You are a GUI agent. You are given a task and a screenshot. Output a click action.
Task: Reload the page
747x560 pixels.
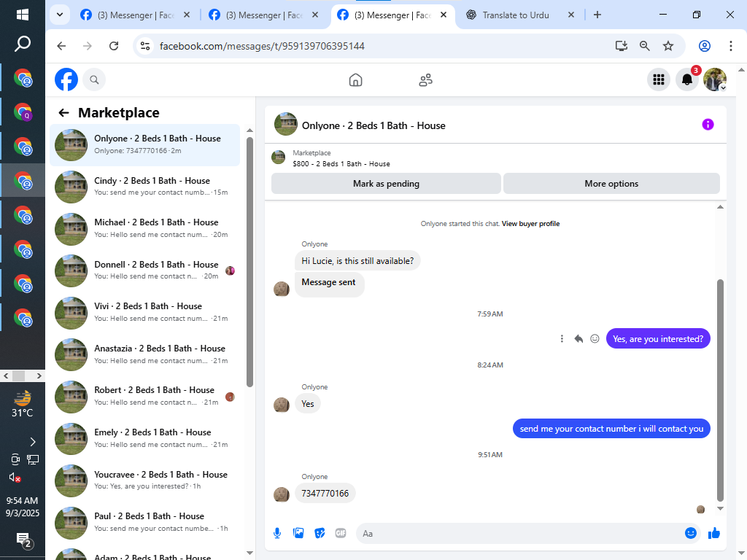click(x=113, y=46)
